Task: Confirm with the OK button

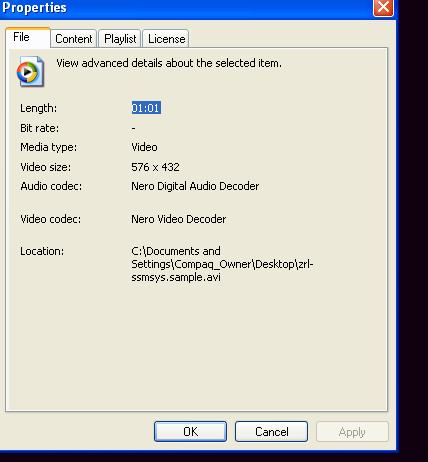Action: pos(190,432)
